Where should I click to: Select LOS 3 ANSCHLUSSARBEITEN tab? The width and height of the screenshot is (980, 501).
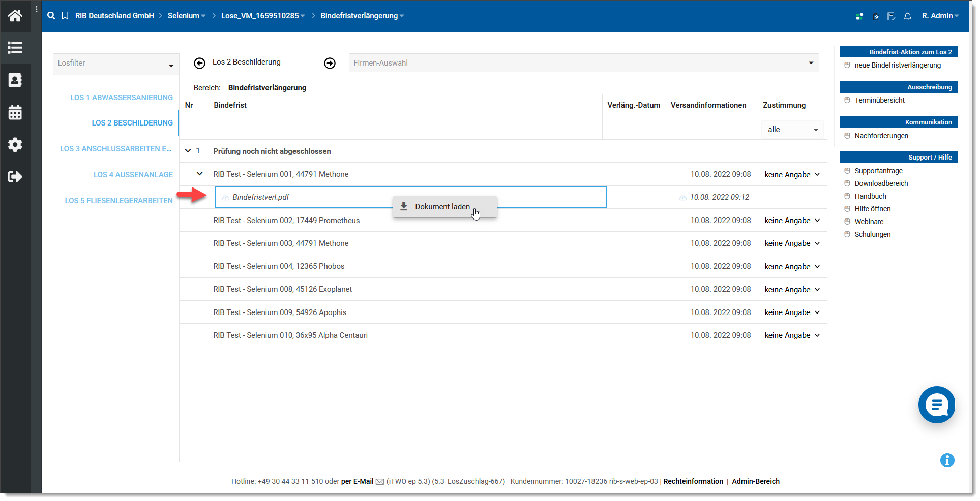[116, 149]
